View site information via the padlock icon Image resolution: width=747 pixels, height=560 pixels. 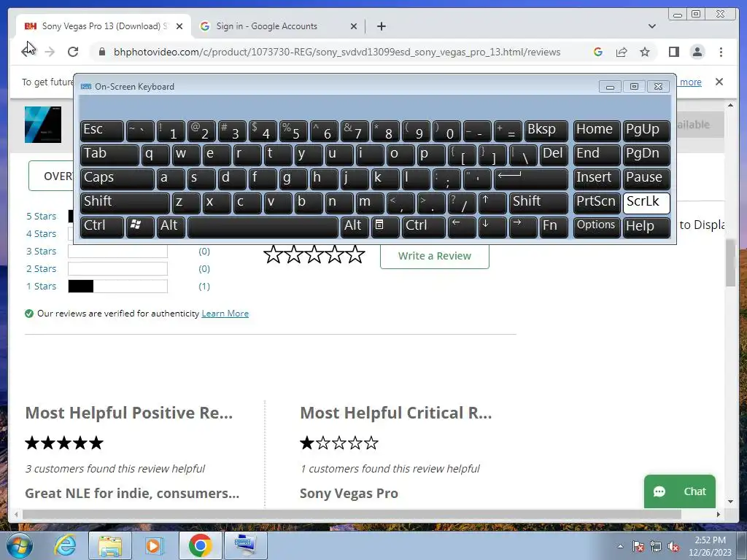101,52
